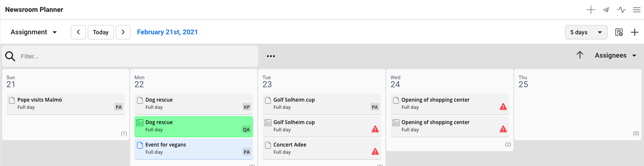Open the three dots filter options
The height and width of the screenshot is (166, 644).
pos(271,56)
